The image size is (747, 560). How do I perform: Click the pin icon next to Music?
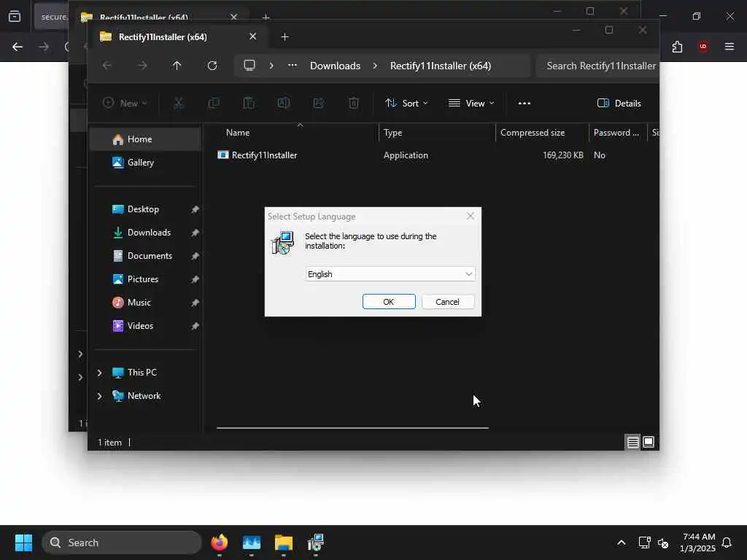[195, 303]
